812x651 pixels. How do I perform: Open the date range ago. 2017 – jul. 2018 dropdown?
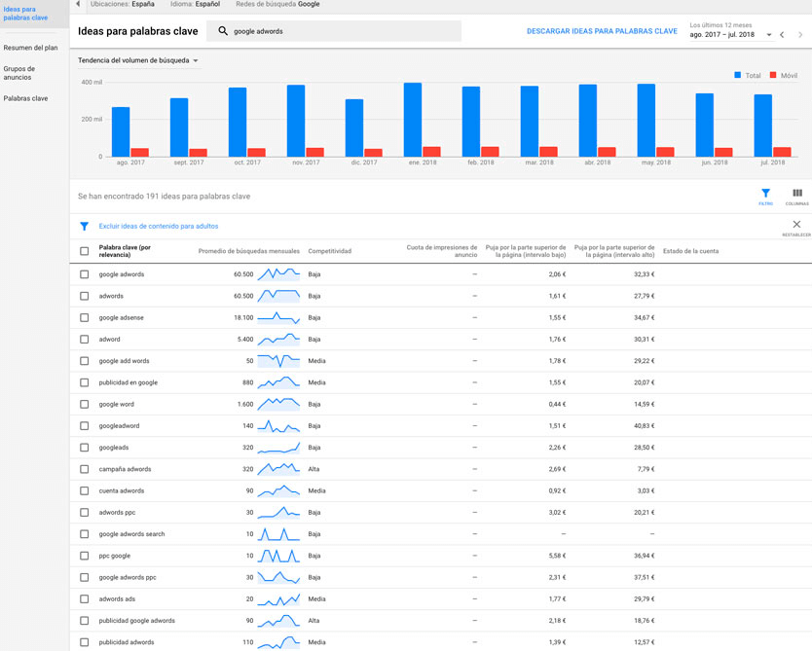tap(730, 35)
